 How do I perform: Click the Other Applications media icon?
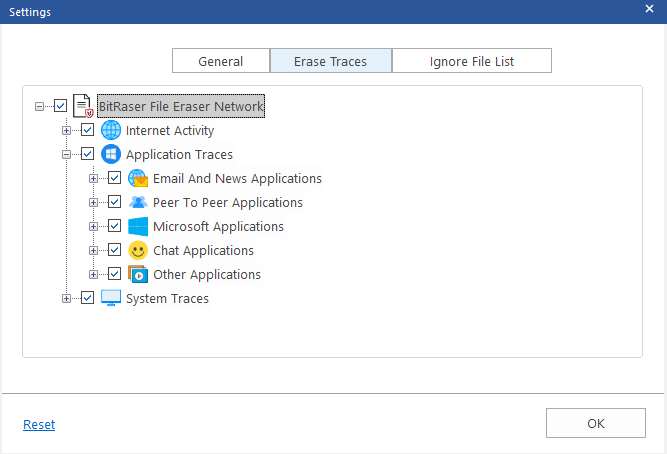[x=138, y=274]
